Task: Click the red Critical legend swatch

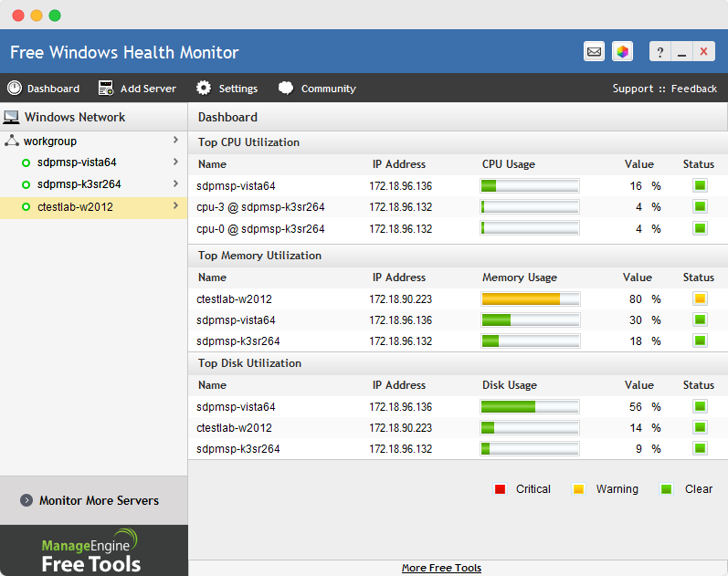Action: [500, 489]
